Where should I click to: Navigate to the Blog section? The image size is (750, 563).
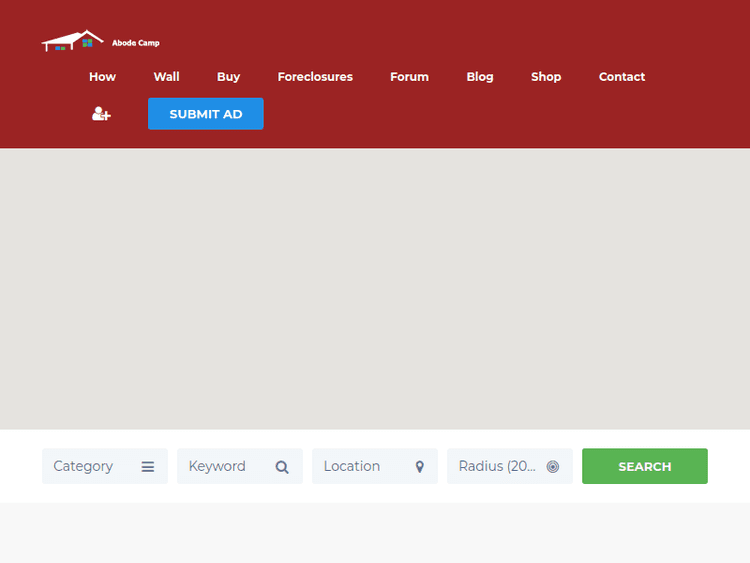pyautogui.click(x=480, y=77)
